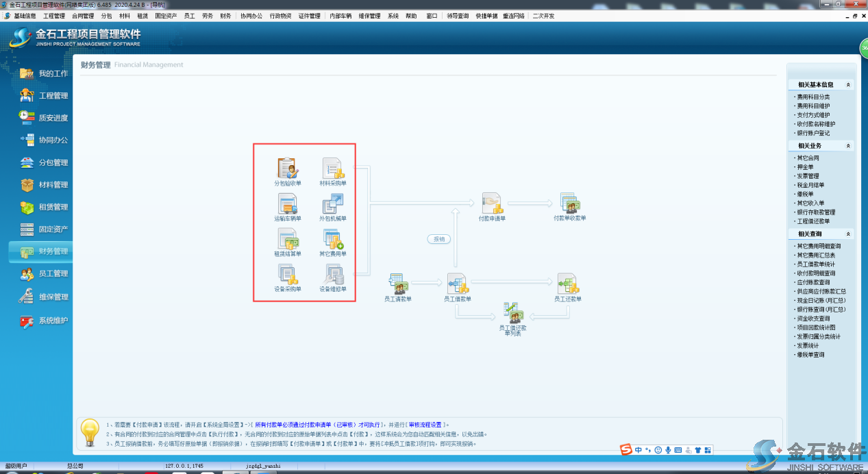The height and width of the screenshot is (474, 868).
Task: Click the 运输车辆单 truck icon
Action: point(287,204)
